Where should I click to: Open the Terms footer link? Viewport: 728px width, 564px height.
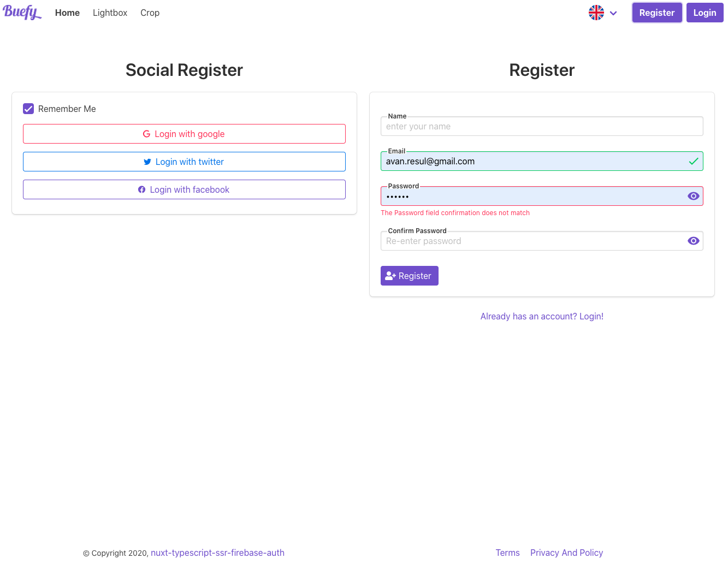(x=507, y=553)
